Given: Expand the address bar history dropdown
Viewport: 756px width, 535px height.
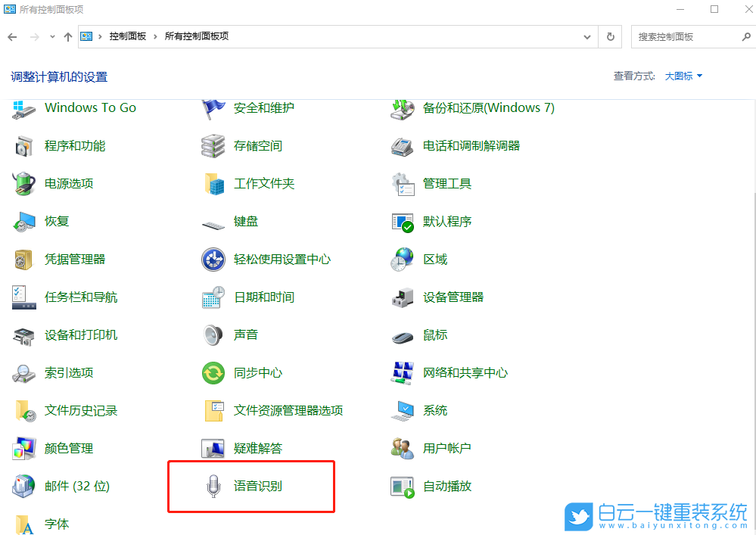Looking at the screenshot, I should click(x=587, y=36).
